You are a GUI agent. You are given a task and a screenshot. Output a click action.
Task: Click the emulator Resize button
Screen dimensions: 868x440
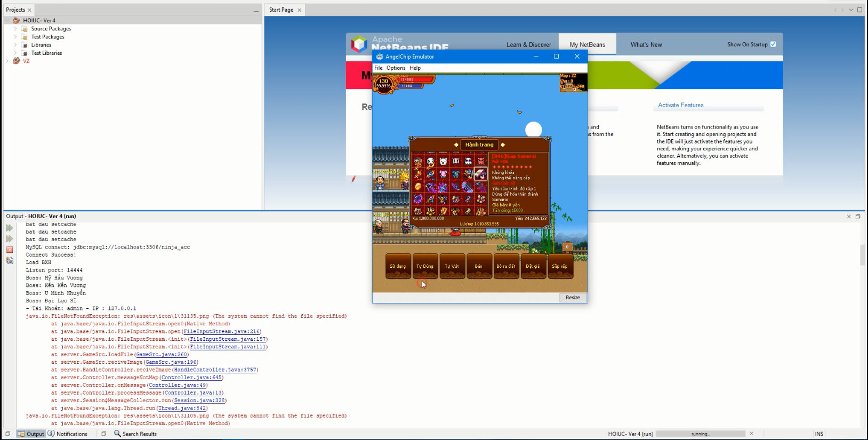tap(573, 298)
